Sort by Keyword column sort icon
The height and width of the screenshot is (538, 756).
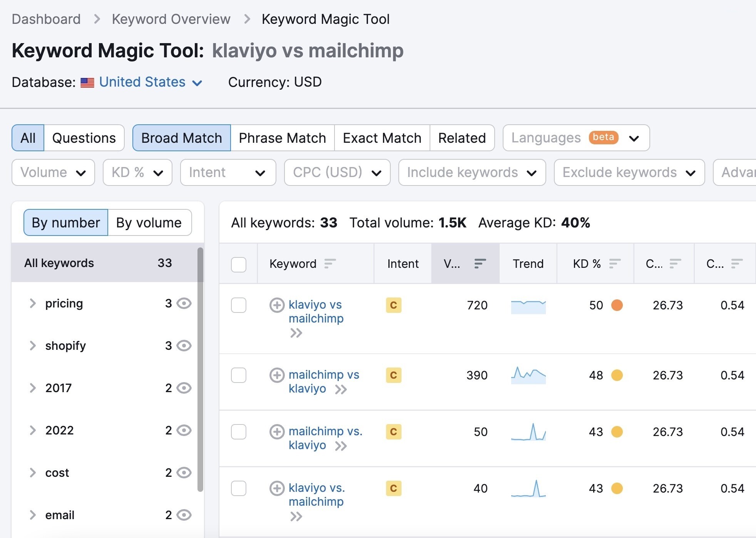[330, 264]
